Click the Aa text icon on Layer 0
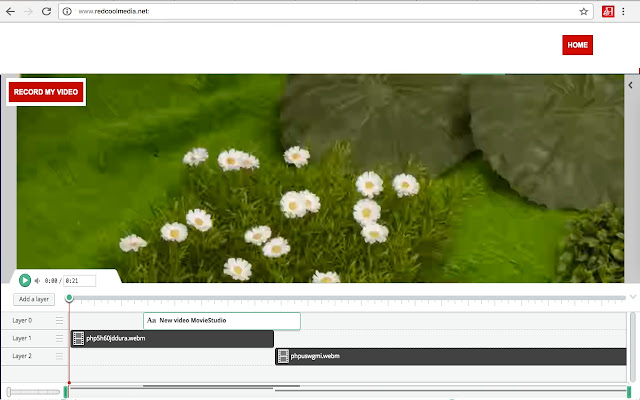This screenshot has width=640, height=400. (x=151, y=320)
